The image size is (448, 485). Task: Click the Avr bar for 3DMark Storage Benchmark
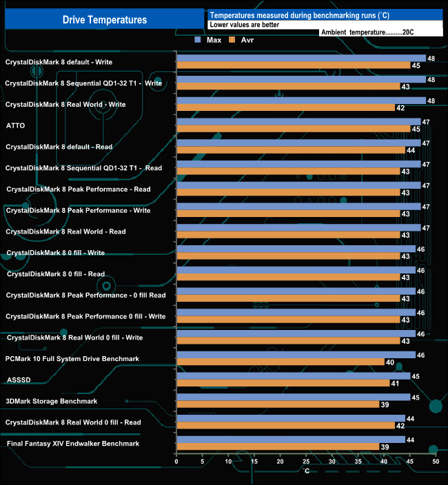pyautogui.click(x=278, y=404)
